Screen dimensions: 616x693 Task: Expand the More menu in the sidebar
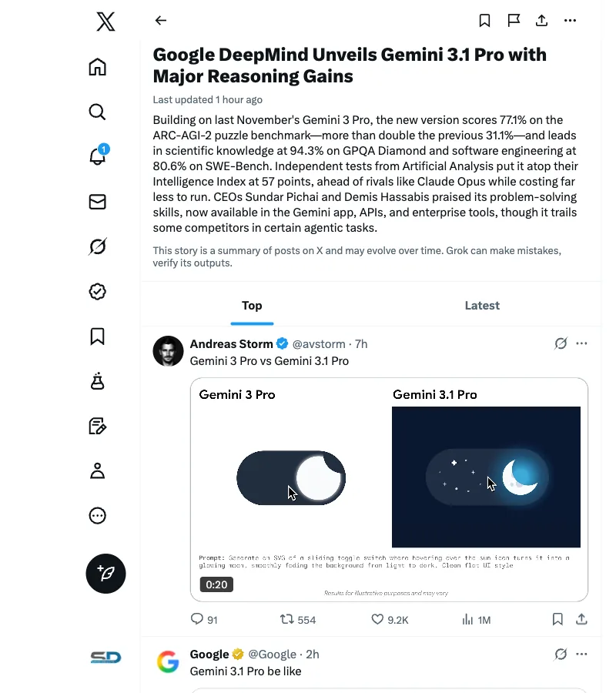pos(97,516)
